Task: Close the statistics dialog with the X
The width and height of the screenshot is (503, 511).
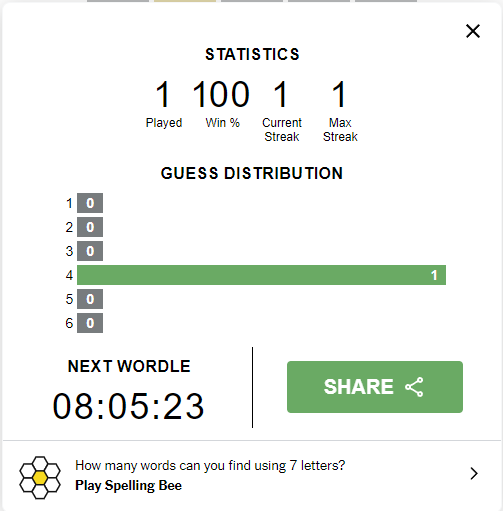Action: click(x=473, y=31)
